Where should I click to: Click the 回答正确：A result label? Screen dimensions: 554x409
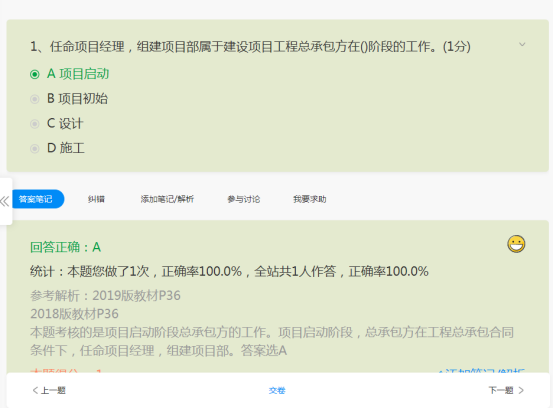pyautogui.click(x=65, y=247)
